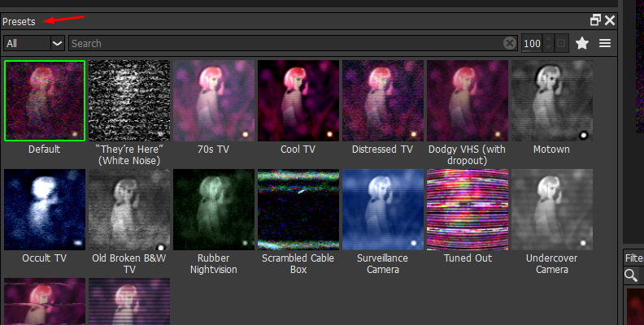Toggle the favorites star filter
Image resolution: width=644 pixels, height=325 pixels.
582,43
